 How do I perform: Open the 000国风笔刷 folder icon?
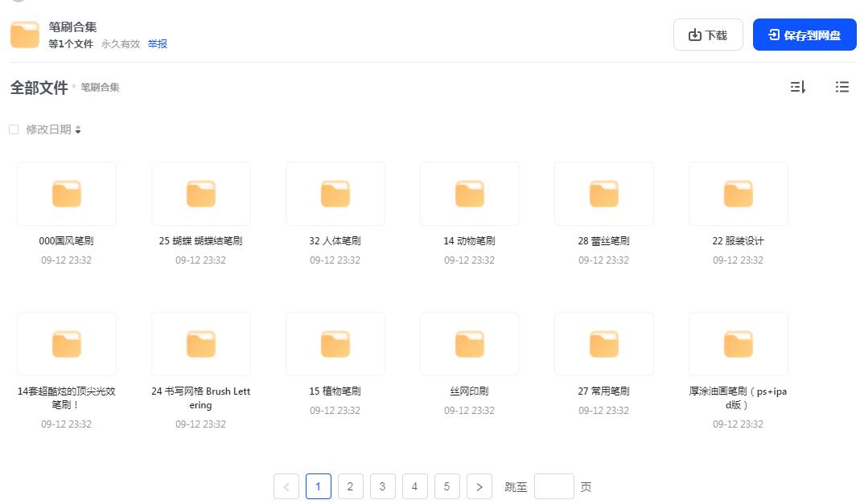[x=66, y=194]
